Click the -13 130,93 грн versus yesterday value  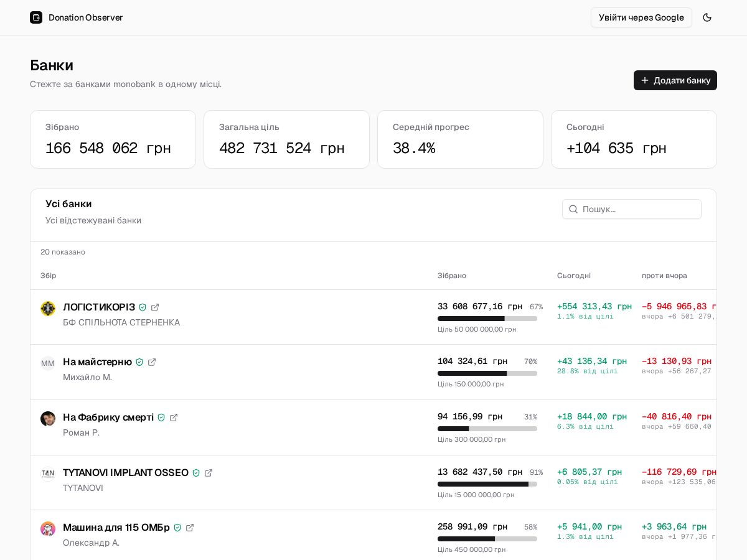(x=677, y=361)
